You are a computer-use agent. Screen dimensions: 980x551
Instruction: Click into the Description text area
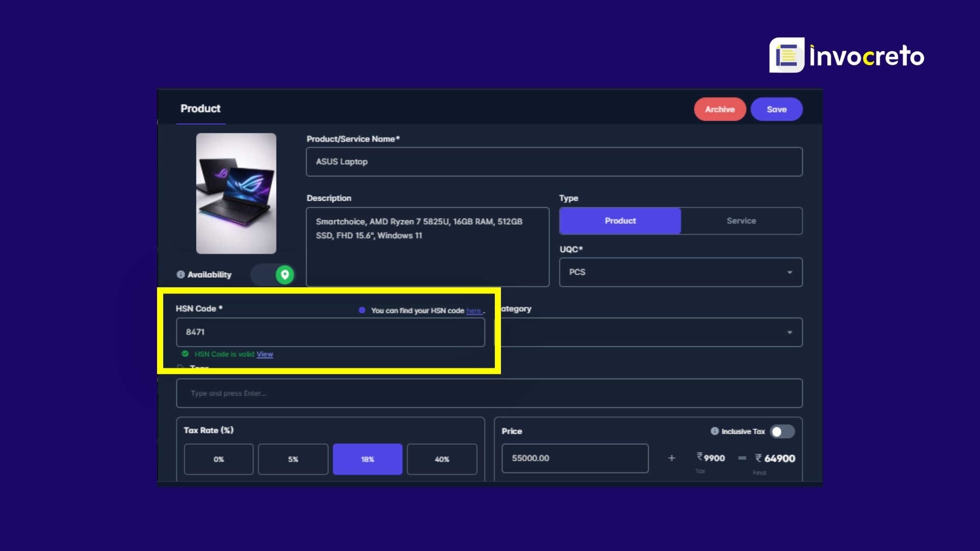click(427, 247)
